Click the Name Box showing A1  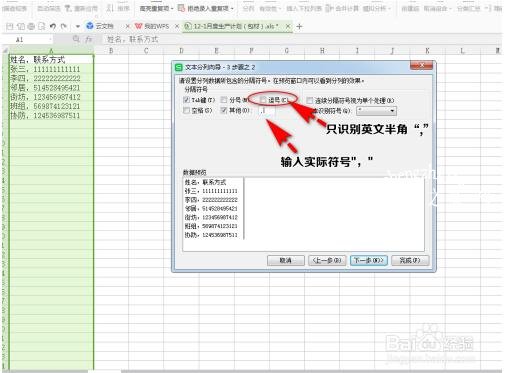tap(27, 39)
